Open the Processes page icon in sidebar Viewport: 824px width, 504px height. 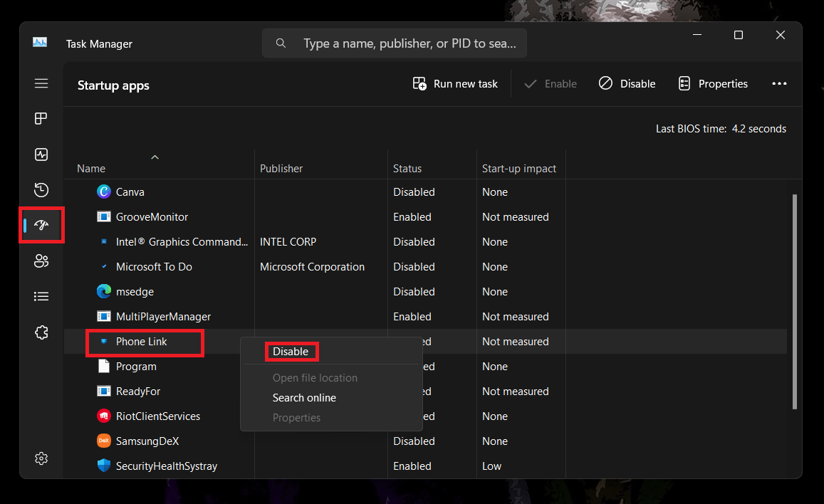41,119
